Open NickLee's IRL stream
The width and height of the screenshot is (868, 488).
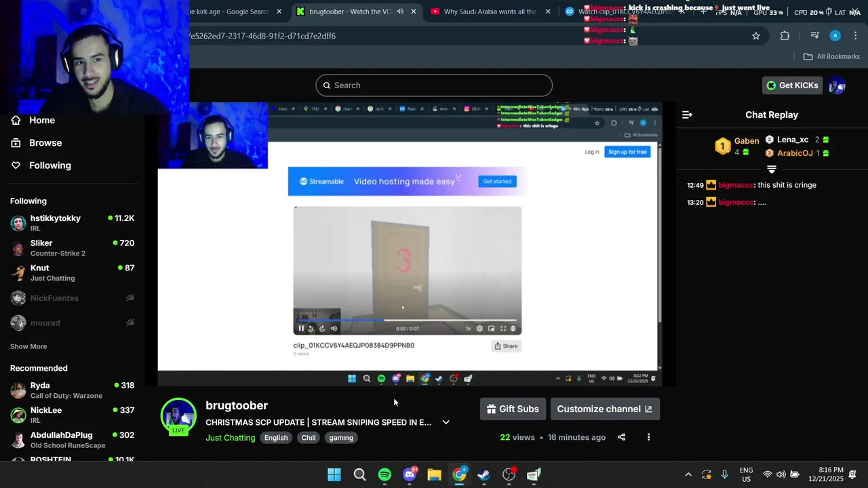point(72,415)
